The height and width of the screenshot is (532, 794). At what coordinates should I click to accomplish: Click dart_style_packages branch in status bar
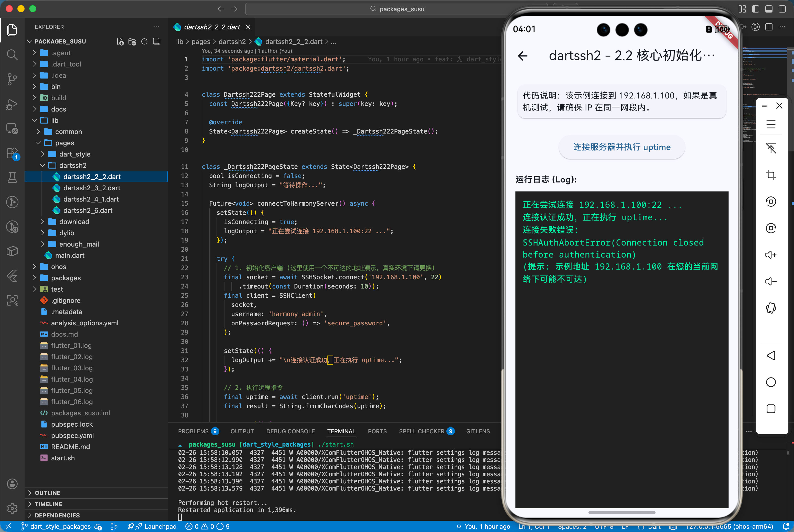click(x=60, y=526)
